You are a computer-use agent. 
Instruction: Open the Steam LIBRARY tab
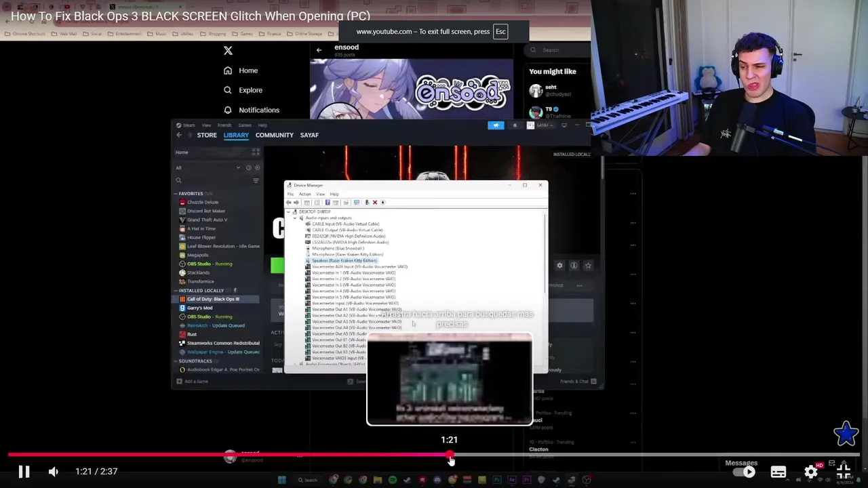point(236,135)
